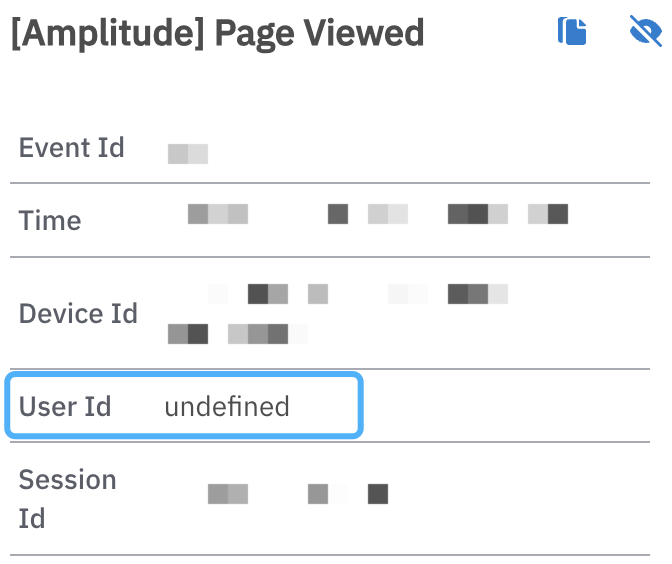This screenshot has height=564, width=672.
Task: Select the Event Id label
Action: (x=71, y=148)
